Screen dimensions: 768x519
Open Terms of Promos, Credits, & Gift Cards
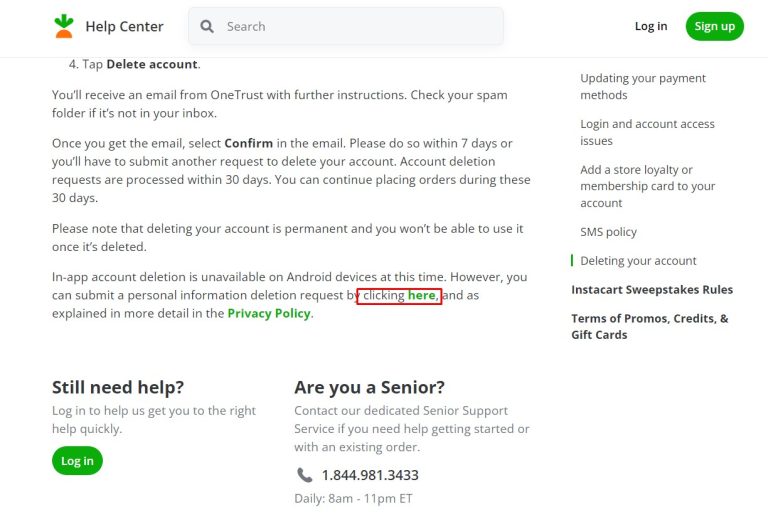click(x=649, y=327)
